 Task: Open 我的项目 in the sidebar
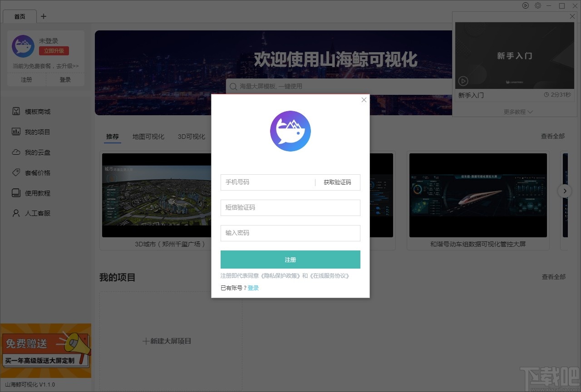[x=38, y=132]
